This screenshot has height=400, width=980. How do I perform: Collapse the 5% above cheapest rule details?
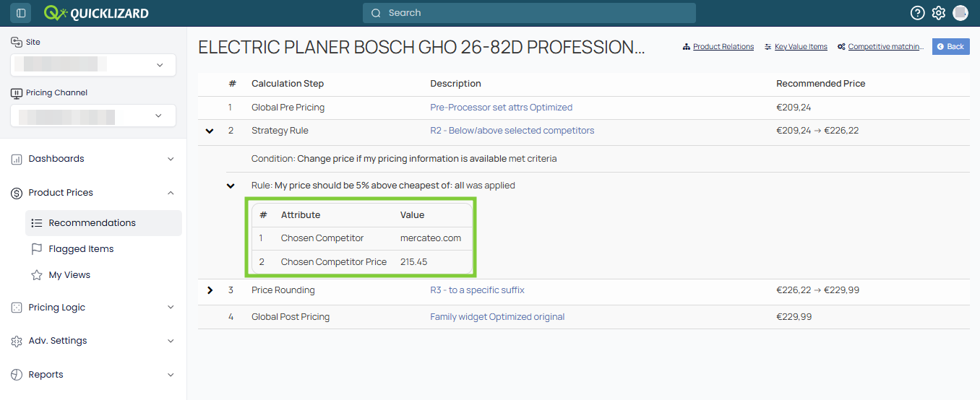(x=231, y=186)
